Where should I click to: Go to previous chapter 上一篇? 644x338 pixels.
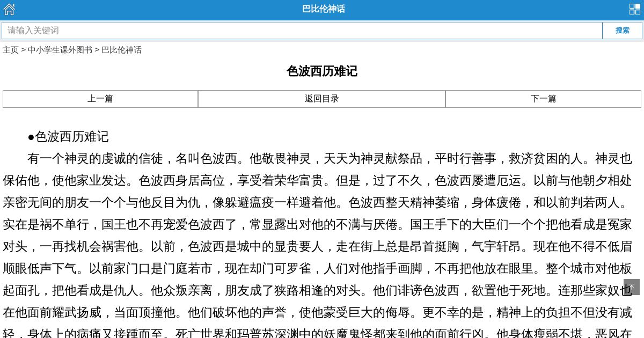pyautogui.click(x=100, y=99)
